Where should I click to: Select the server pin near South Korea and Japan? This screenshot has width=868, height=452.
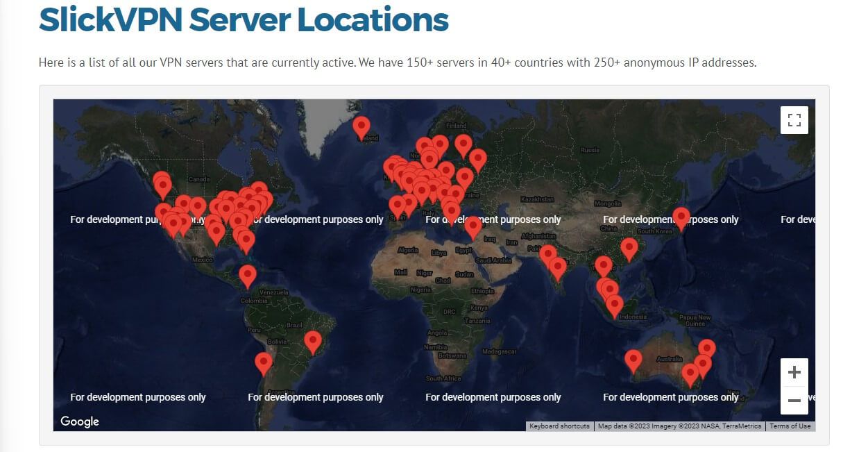pyautogui.click(x=681, y=220)
